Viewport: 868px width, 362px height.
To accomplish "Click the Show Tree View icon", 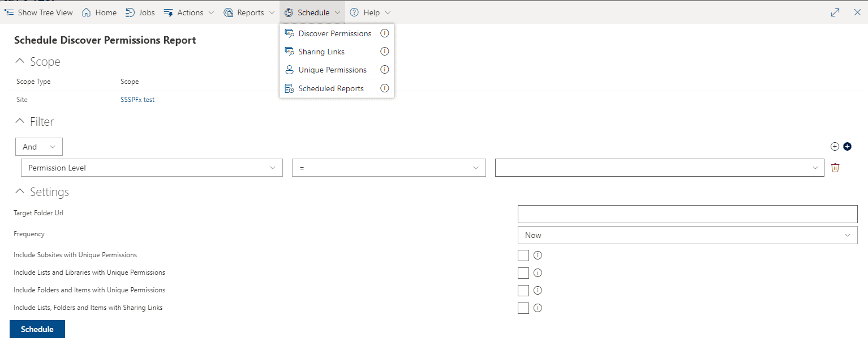I will [x=9, y=12].
